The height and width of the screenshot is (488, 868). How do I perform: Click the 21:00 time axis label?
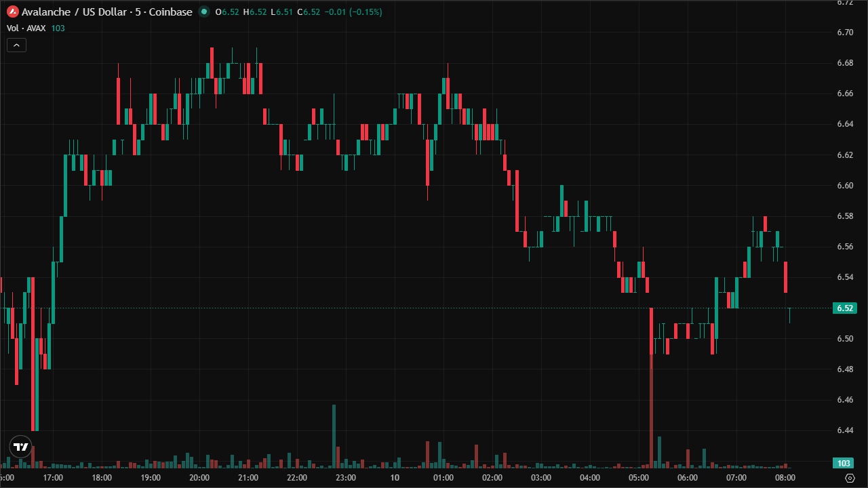248,478
